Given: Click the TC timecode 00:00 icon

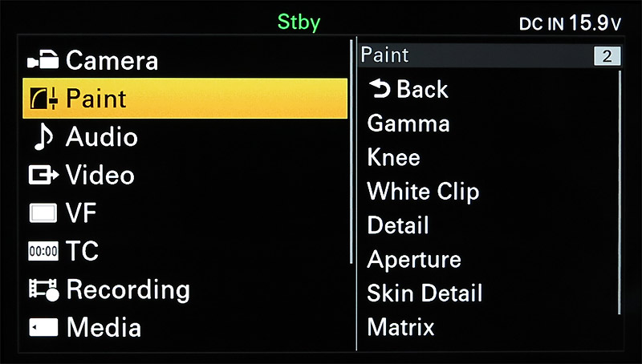Looking at the screenshot, I should pos(42,252).
